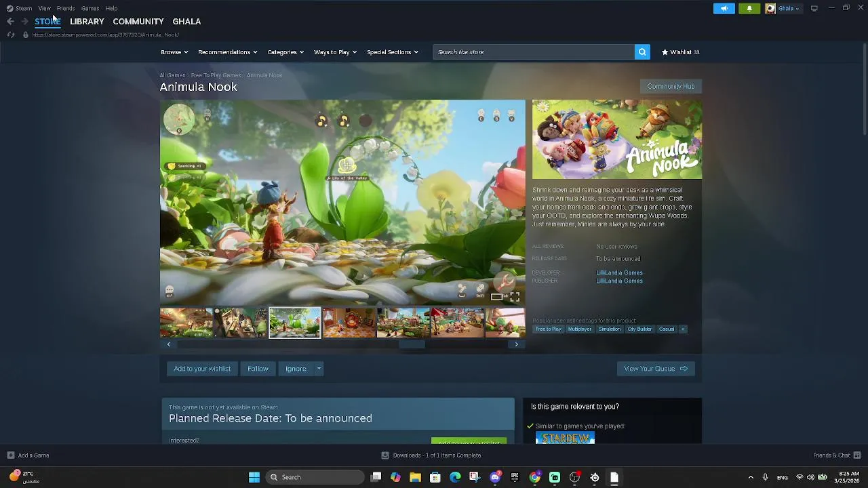This screenshot has height=488, width=868.
Task: Click the microphone tray icon
Action: click(x=765, y=477)
